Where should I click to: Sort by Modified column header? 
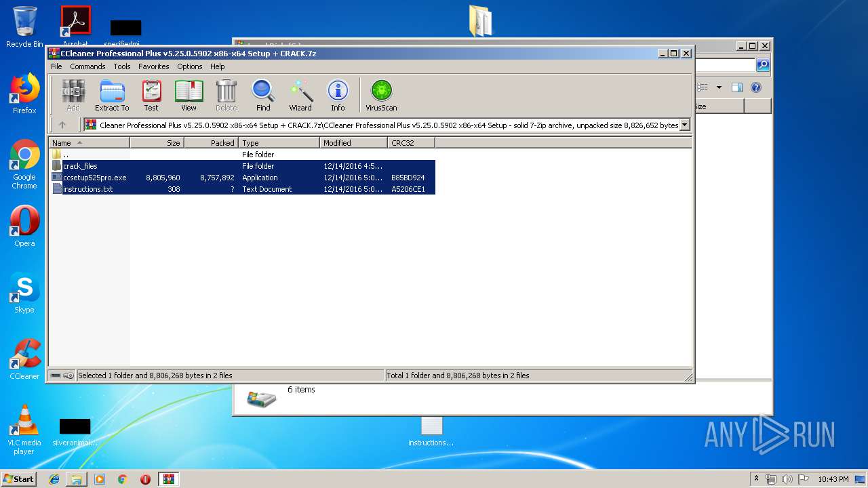pos(353,143)
